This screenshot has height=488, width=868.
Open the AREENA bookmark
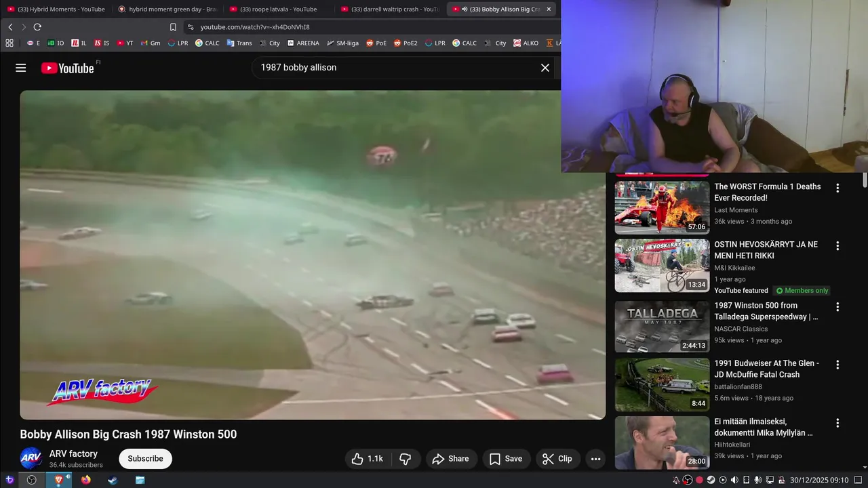[x=303, y=43]
